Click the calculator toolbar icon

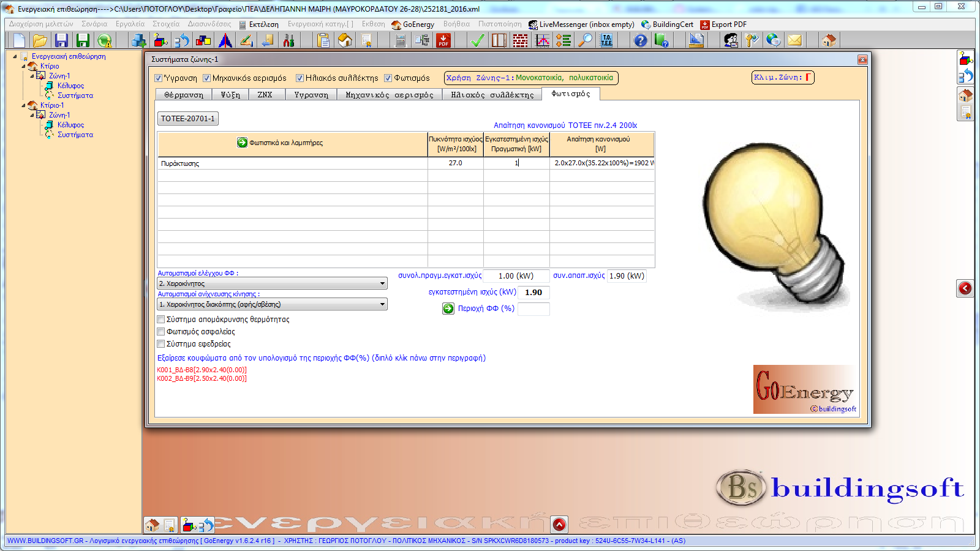click(x=401, y=40)
